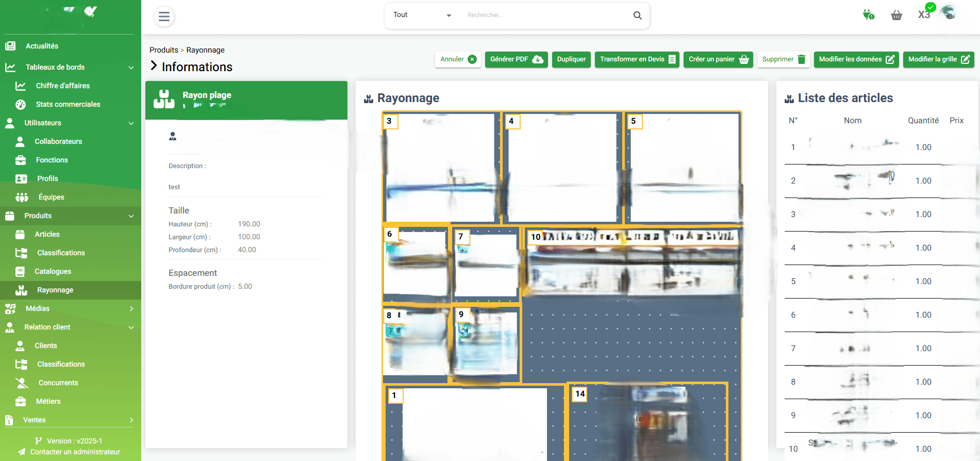
Task: Select Rayonnage in sidebar
Action: click(x=71, y=290)
